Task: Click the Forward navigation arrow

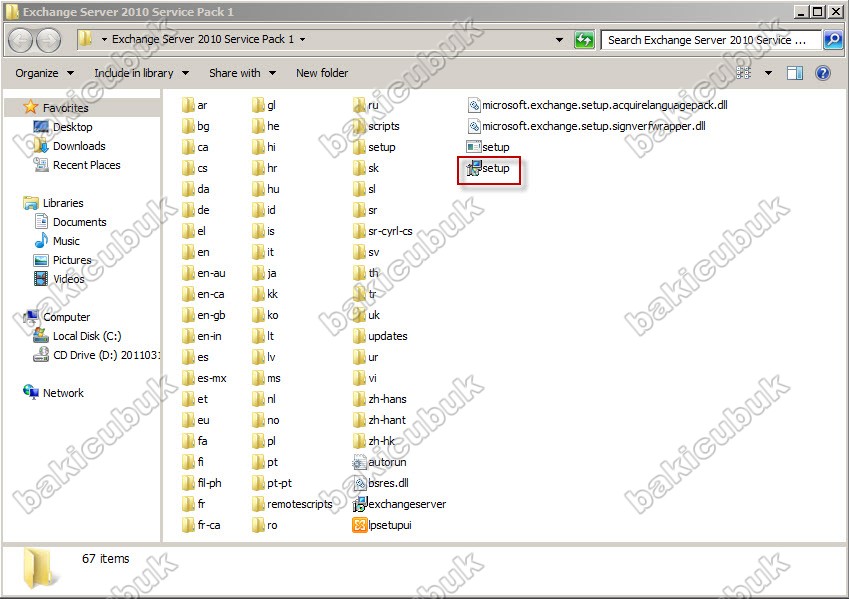Action: point(49,40)
